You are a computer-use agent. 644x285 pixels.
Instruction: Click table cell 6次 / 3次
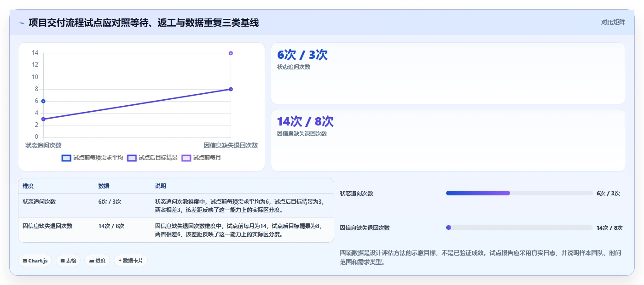110,201
